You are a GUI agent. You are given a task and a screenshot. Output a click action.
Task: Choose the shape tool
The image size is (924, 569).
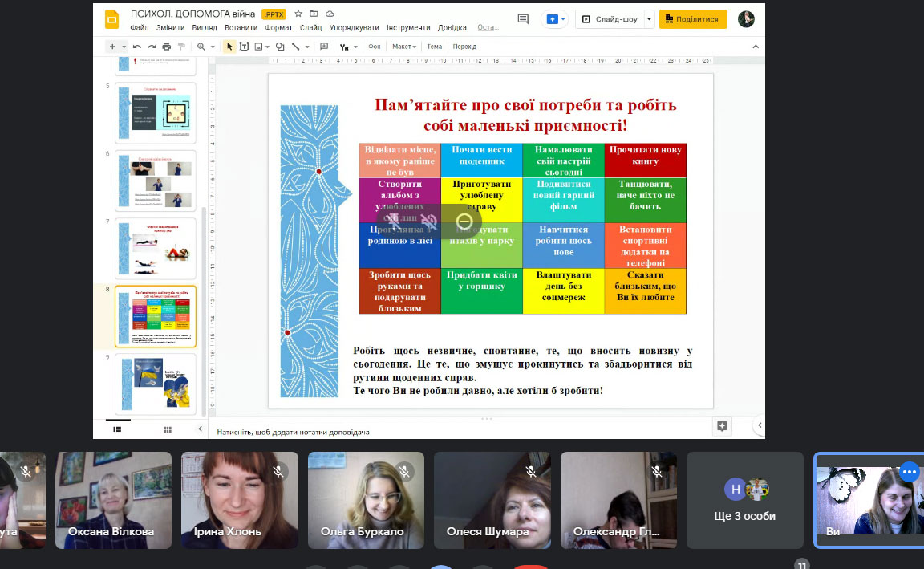coord(280,47)
